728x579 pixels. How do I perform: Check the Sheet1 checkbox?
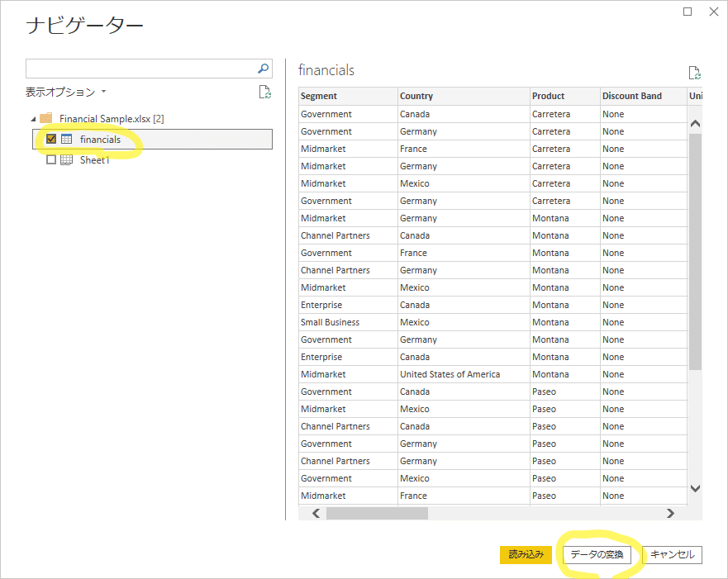click(x=51, y=159)
